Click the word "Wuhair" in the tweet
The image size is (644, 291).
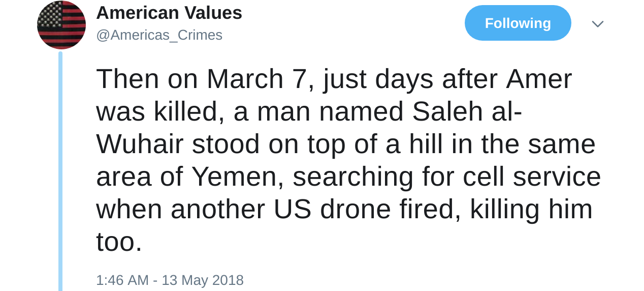pos(140,144)
